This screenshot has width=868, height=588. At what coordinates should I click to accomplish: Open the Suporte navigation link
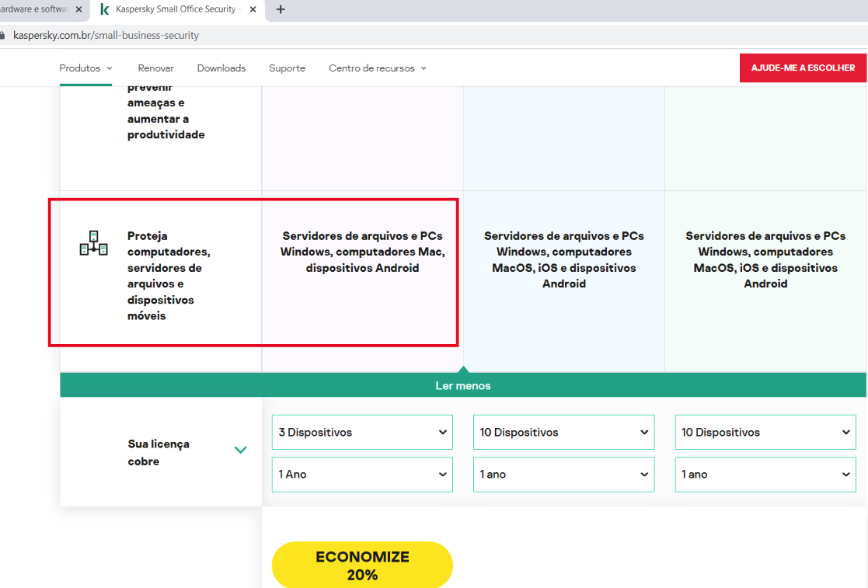[x=287, y=68]
